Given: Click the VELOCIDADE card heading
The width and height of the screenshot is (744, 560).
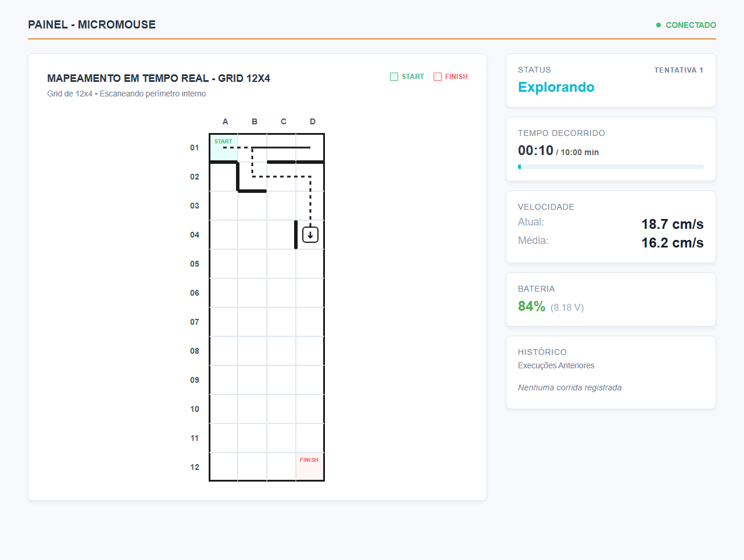Looking at the screenshot, I should click(546, 207).
